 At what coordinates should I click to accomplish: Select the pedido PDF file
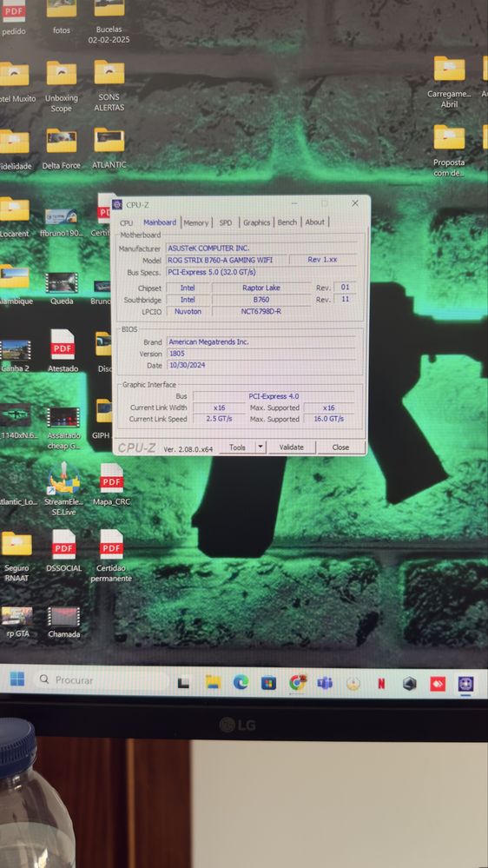[x=14, y=17]
